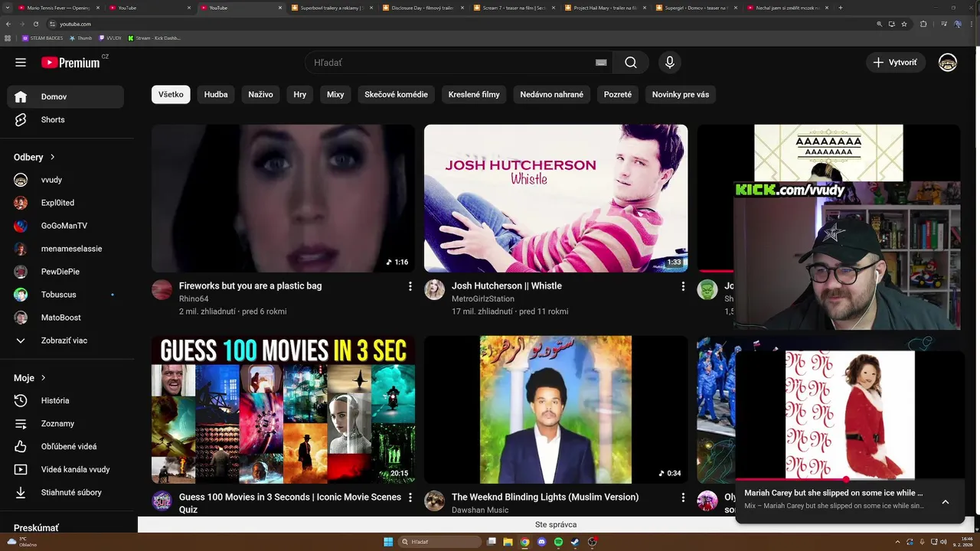The height and width of the screenshot is (551, 980).
Task: Open MetroGirlzStation channel avatar
Action: pyautogui.click(x=434, y=290)
